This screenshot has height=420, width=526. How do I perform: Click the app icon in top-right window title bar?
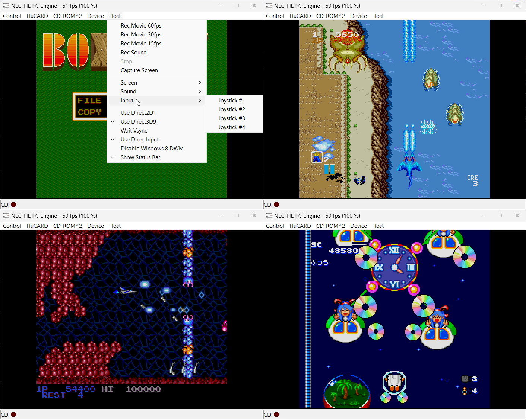(269, 6)
